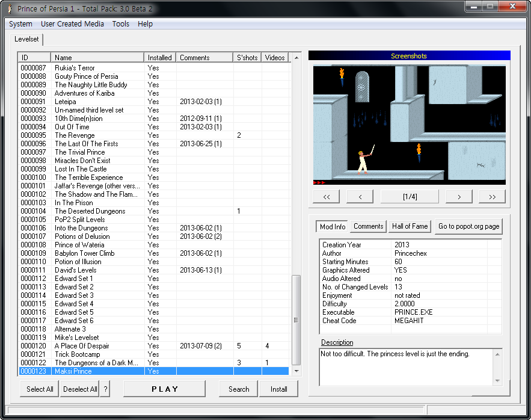The height and width of the screenshot is (420, 531).
Task: Click the Install button
Action: tap(278, 389)
